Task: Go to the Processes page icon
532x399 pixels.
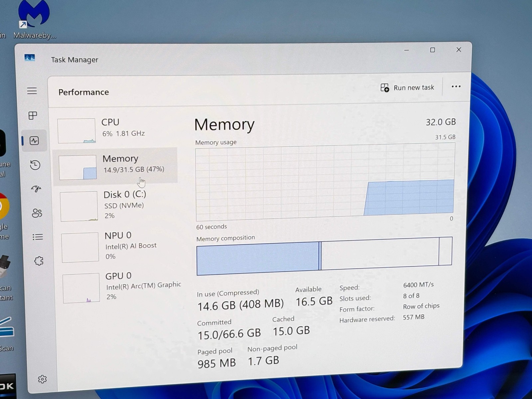Action: [x=33, y=116]
